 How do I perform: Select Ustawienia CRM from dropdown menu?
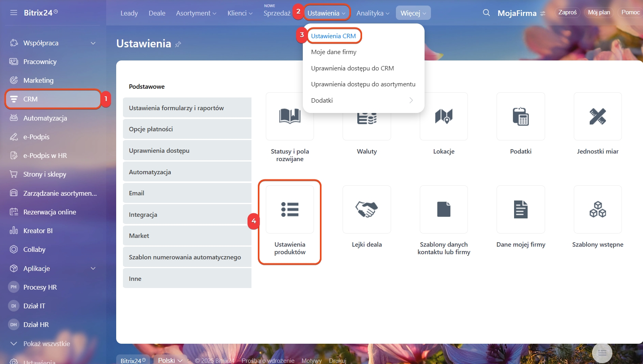point(333,36)
